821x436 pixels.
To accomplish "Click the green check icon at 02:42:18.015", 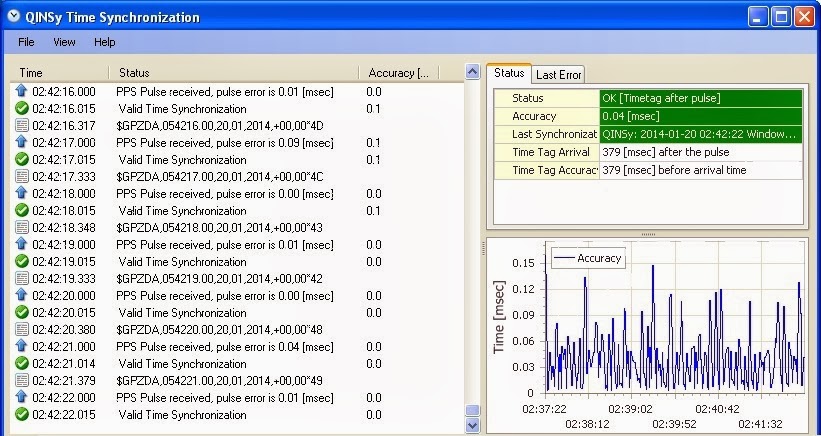I will tap(21, 210).
